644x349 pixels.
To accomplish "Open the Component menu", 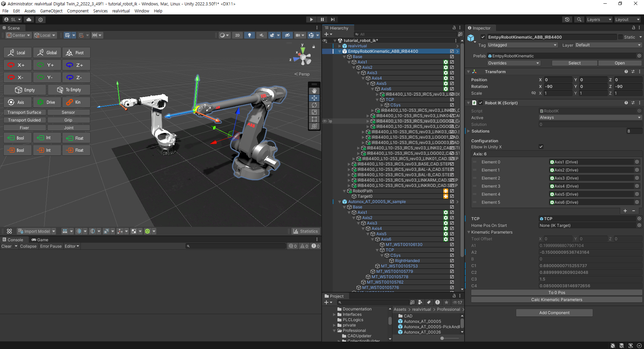I will click(x=78, y=11).
